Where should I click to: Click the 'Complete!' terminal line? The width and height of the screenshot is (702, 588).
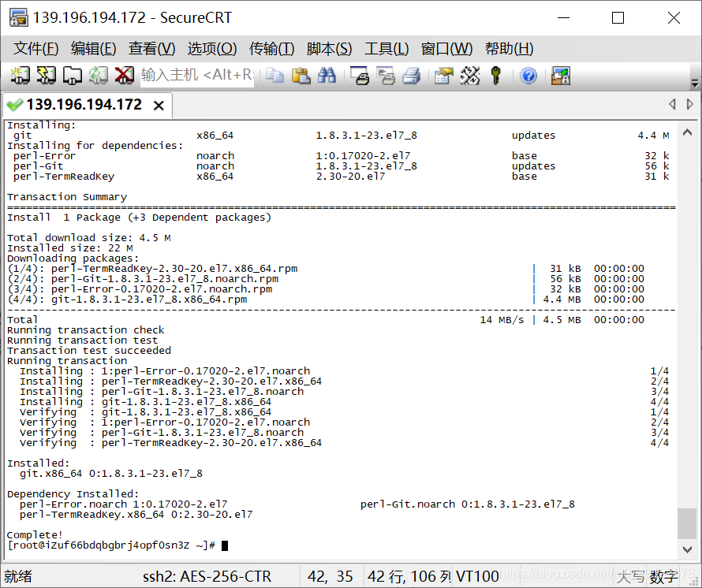coord(35,534)
